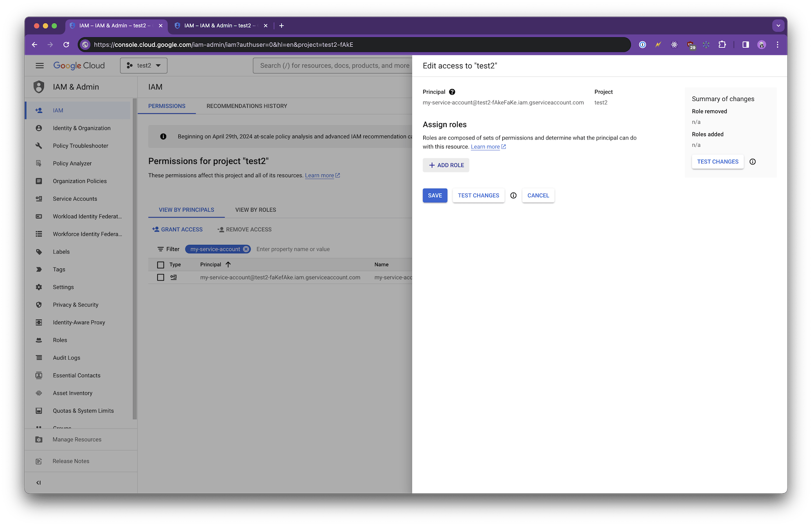812x526 pixels.
Task: Click the Settings gear in the sidebar
Action: point(63,287)
